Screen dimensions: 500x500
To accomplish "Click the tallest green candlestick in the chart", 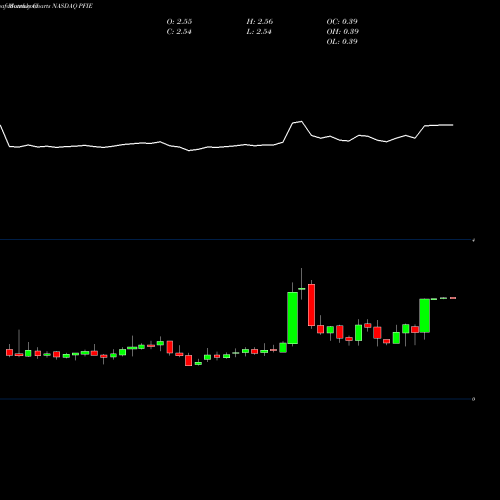I will click(292, 318).
